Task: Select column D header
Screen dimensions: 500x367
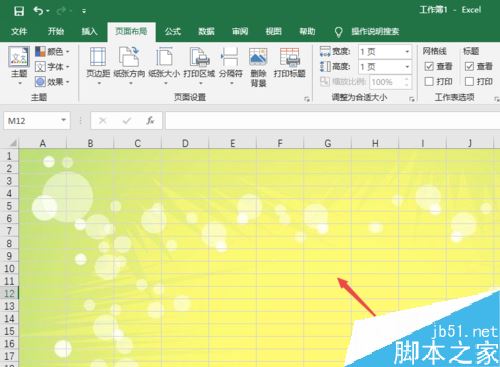Action: pyautogui.click(x=185, y=143)
